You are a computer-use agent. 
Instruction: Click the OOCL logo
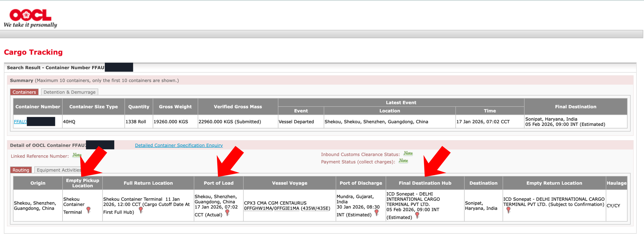click(x=30, y=18)
